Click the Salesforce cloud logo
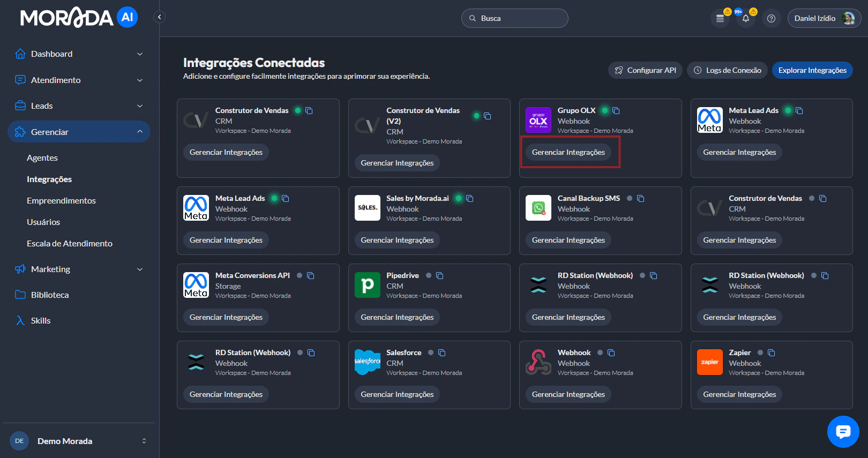This screenshot has height=458, width=868. pos(368,362)
